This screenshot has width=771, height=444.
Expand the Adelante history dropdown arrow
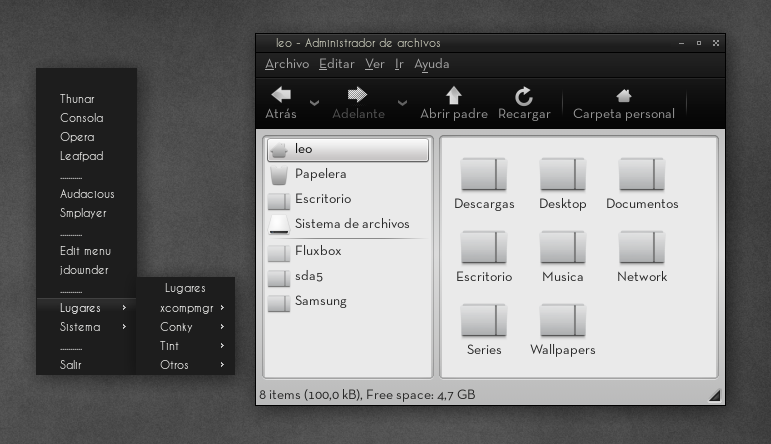402,103
